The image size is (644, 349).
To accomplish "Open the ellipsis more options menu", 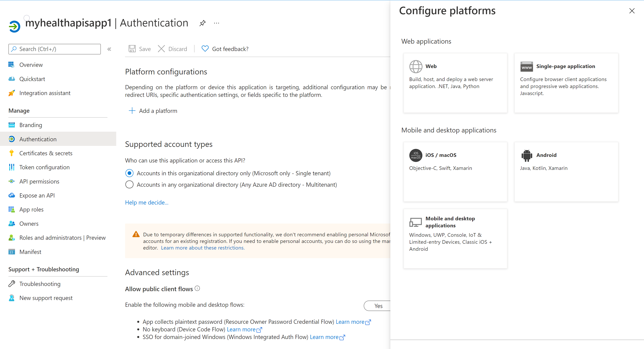I will pos(216,23).
